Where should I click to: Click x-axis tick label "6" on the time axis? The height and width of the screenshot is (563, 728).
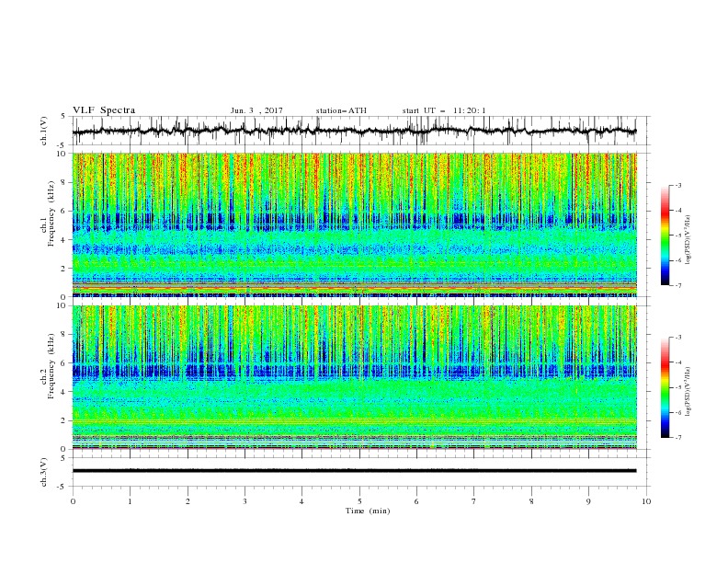point(416,501)
